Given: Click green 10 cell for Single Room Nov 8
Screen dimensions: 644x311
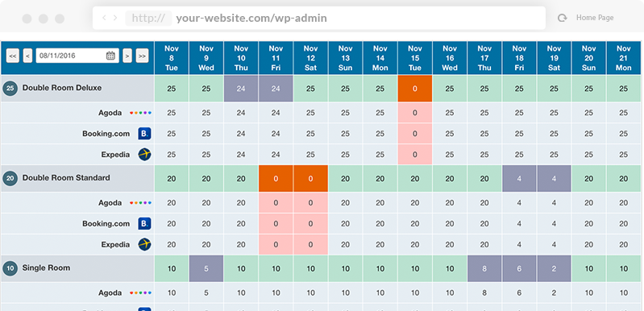Looking at the screenshot, I should tap(172, 269).
